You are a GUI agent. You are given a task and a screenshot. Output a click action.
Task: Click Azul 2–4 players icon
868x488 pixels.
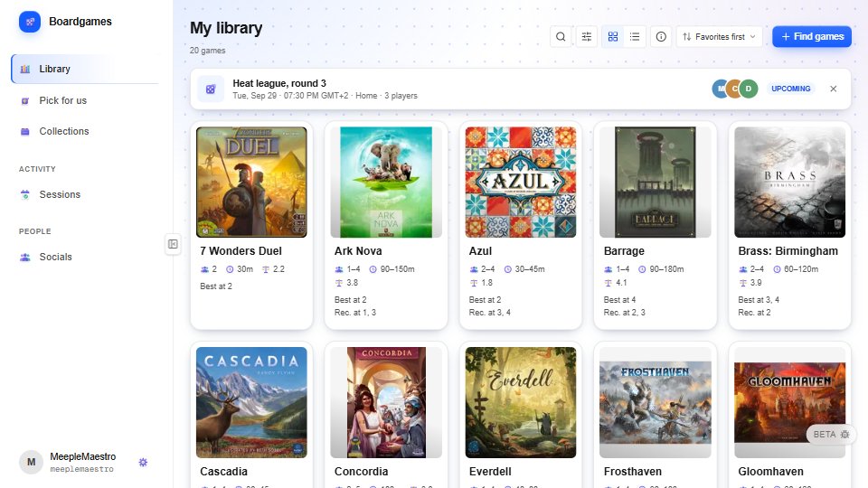[474, 269]
